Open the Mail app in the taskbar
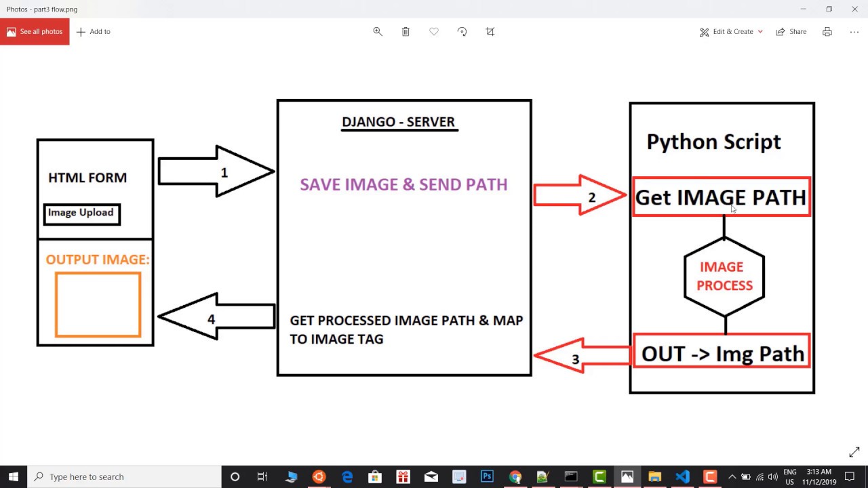 pos(431,476)
